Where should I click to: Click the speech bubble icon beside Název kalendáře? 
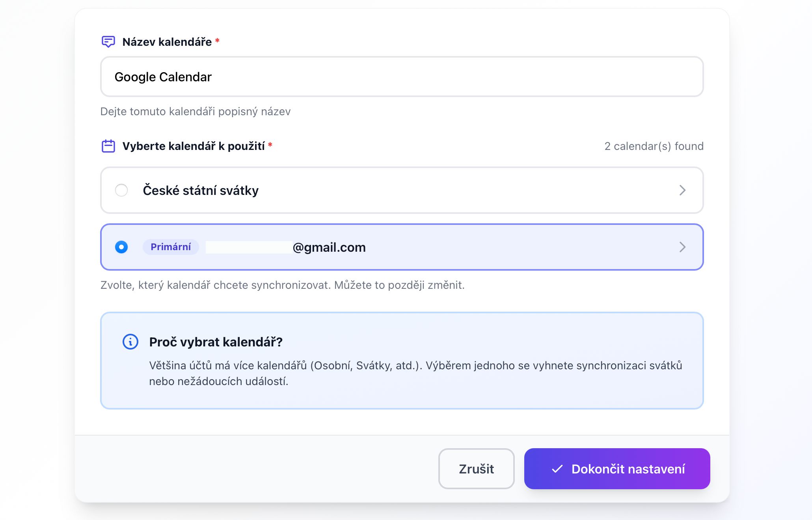click(x=108, y=41)
